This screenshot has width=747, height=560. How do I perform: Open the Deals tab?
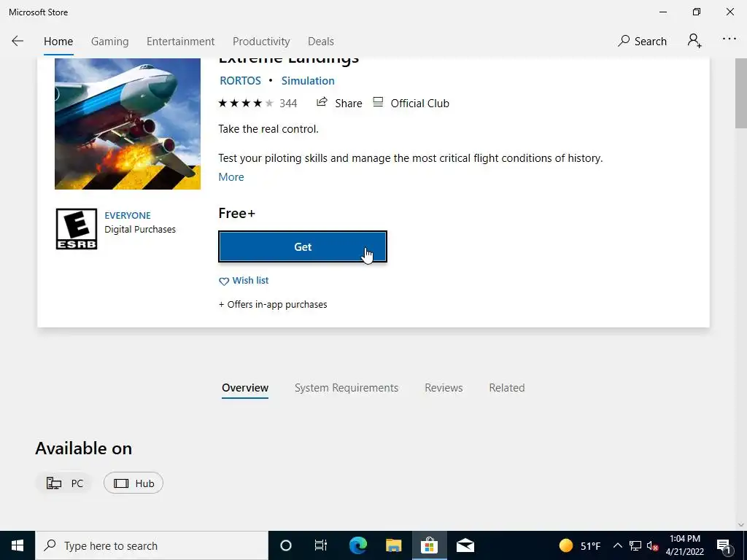321,42
